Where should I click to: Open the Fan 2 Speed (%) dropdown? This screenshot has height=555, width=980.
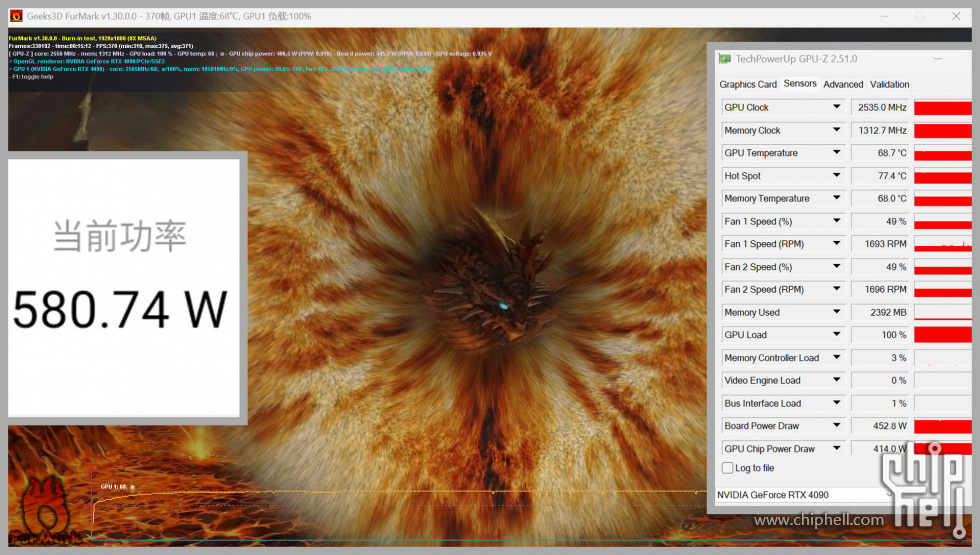pyautogui.click(x=836, y=267)
